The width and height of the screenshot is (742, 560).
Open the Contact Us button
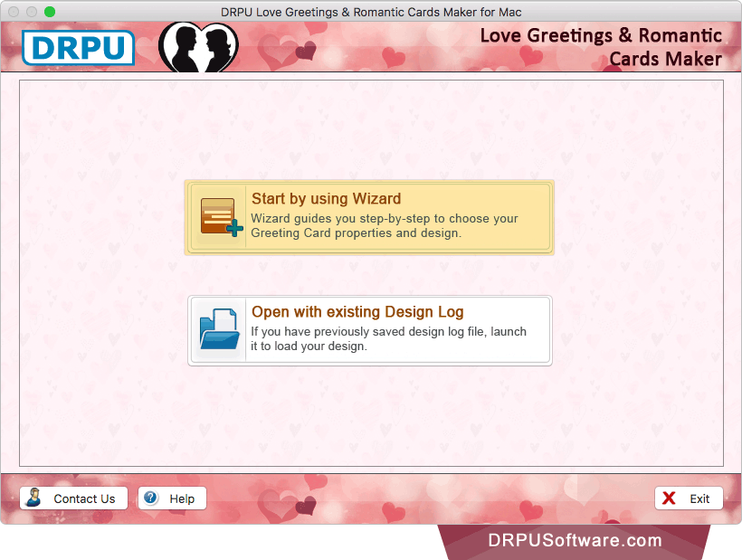[x=74, y=498]
